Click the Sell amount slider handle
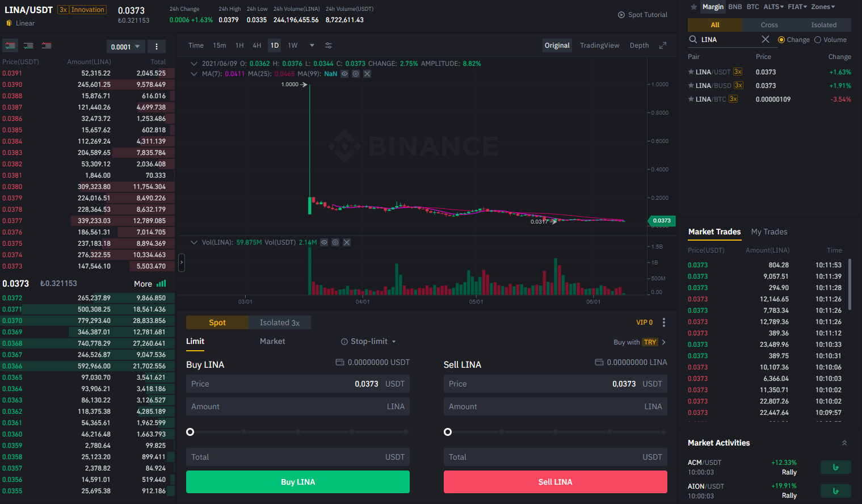This screenshot has width=862, height=504. [448, 432]
